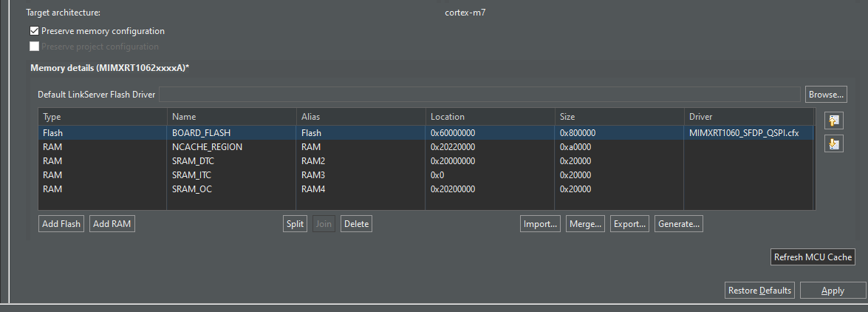Toggle Preserve memory configuration checkbox
The height and width of the screenshot is (312, 868).
pyautogui.click(x=34, y=31)
